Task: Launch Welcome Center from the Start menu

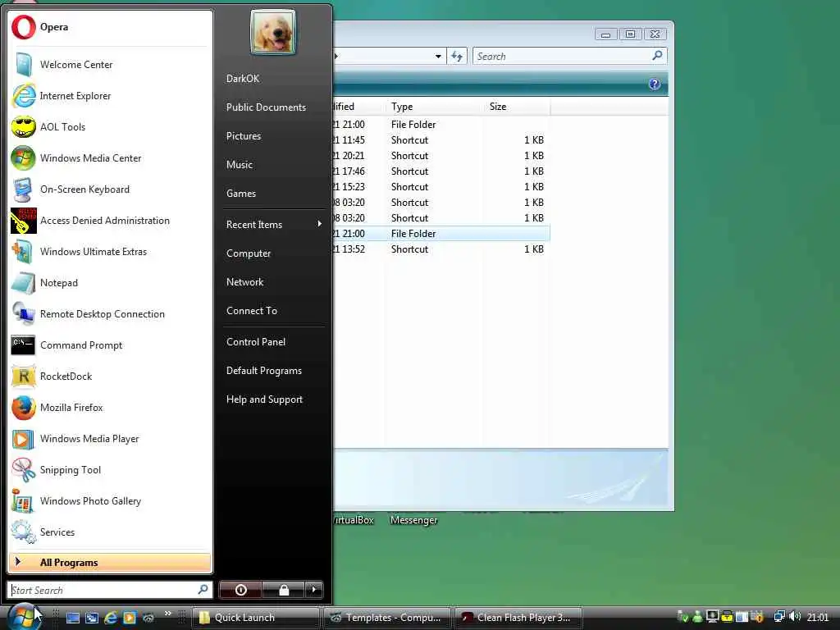Action: [x=110, y=64]
